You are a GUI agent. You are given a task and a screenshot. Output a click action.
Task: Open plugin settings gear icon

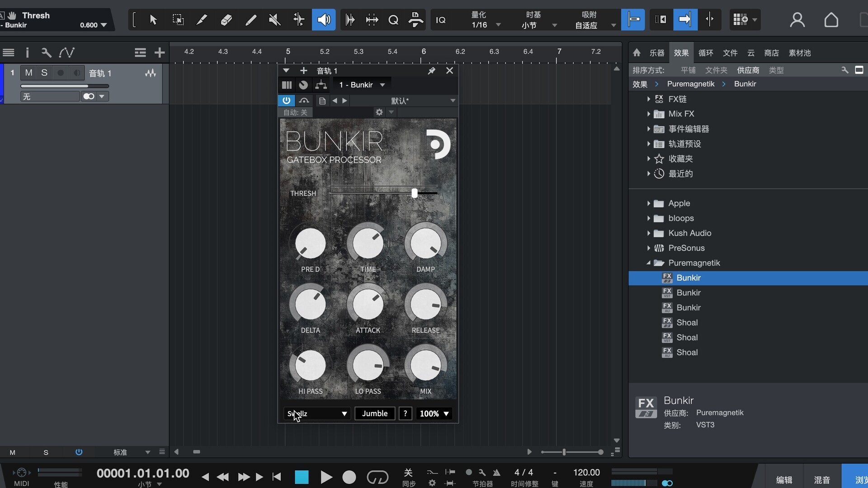[379, 112]
